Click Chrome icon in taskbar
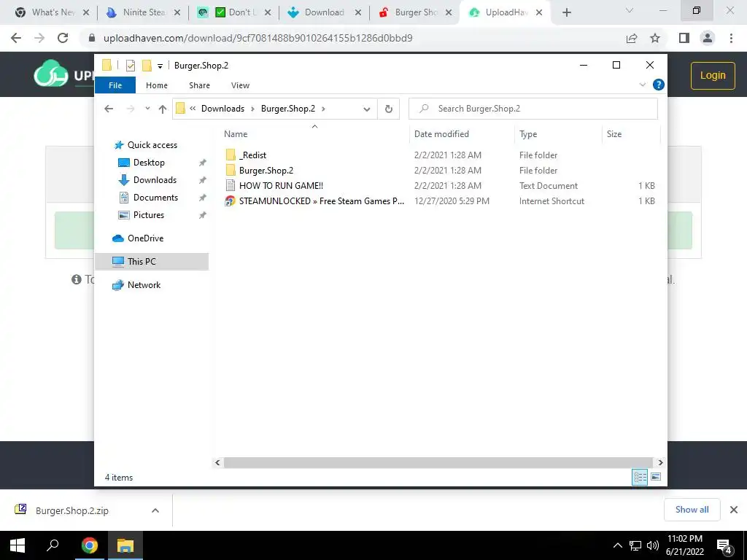The height and width of the screenshot is (560, 747). [x=89, y=545]
